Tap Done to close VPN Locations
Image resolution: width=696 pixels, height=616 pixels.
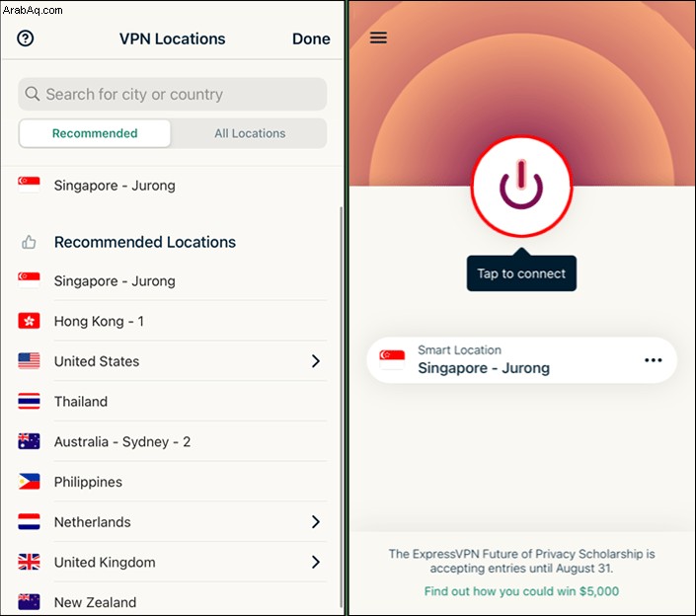[311, 38]
